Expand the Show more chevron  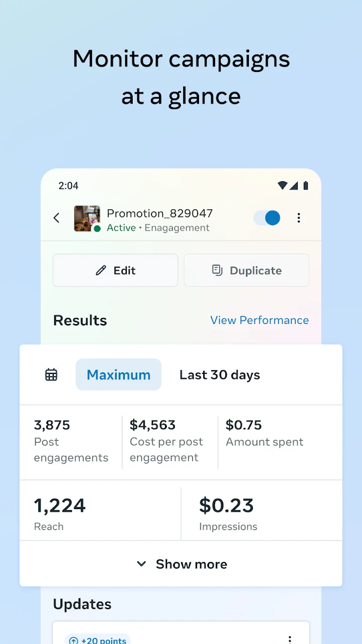141,564
